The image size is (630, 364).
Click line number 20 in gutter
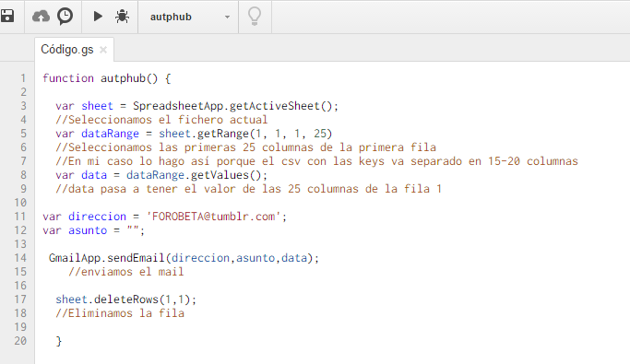point(20,341)
